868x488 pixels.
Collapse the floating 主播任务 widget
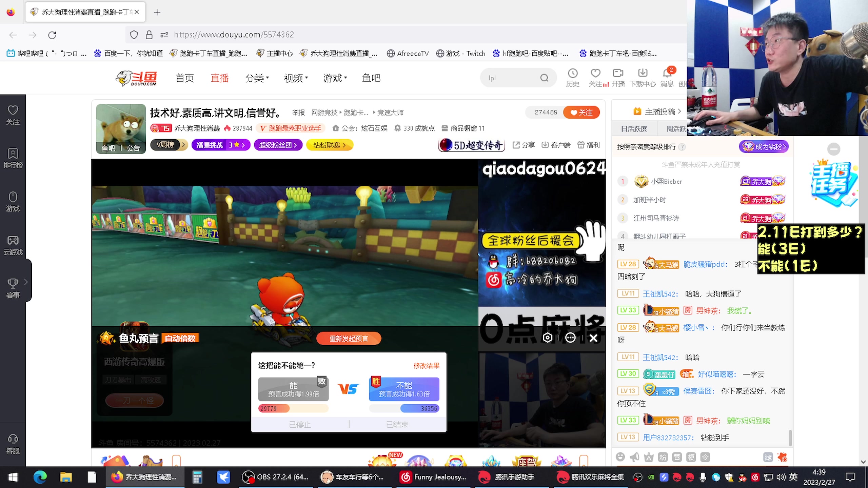tap(833, 149)
